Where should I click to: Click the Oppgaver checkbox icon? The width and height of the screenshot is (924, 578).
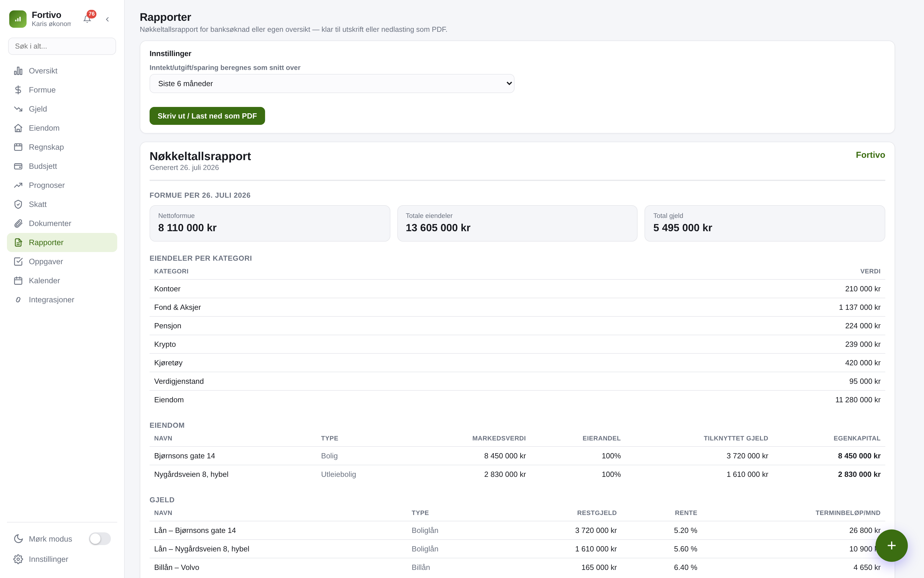pyautogui.click(x=18, y=262)
